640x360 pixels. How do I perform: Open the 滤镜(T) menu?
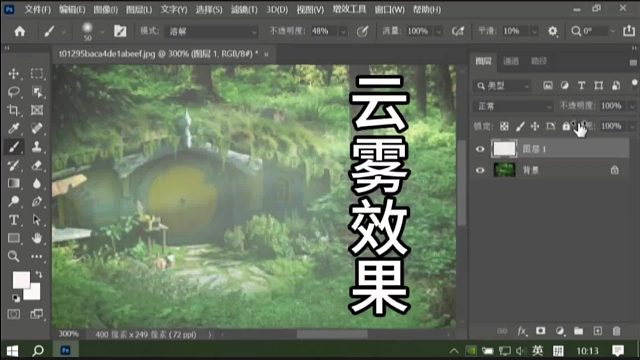244,9
